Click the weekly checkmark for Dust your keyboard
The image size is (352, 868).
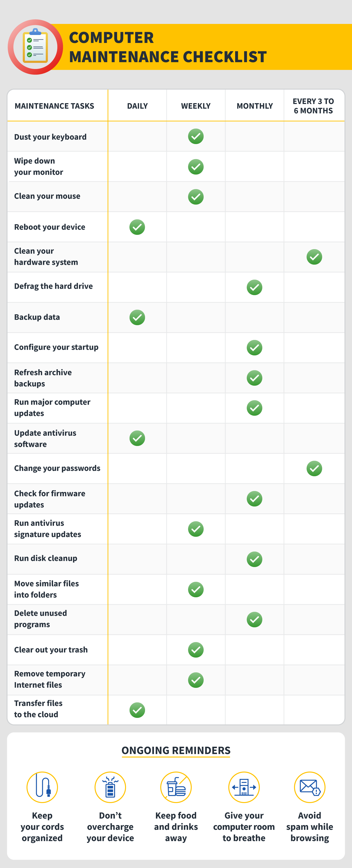[196, 137]
